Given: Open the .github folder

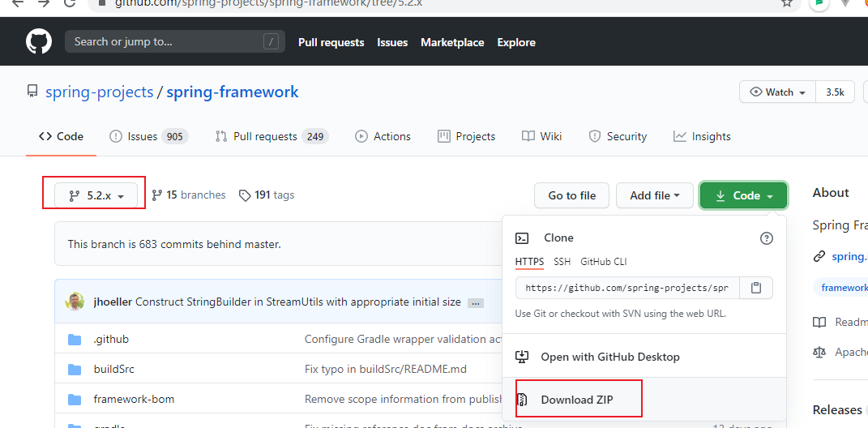Looking at the screenshot, I should [111, 339].
